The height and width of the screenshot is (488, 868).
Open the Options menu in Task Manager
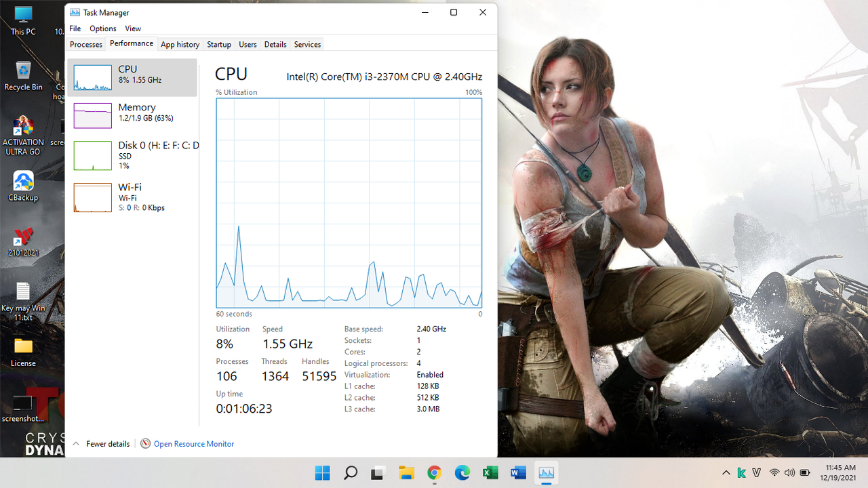coord(102,28)
